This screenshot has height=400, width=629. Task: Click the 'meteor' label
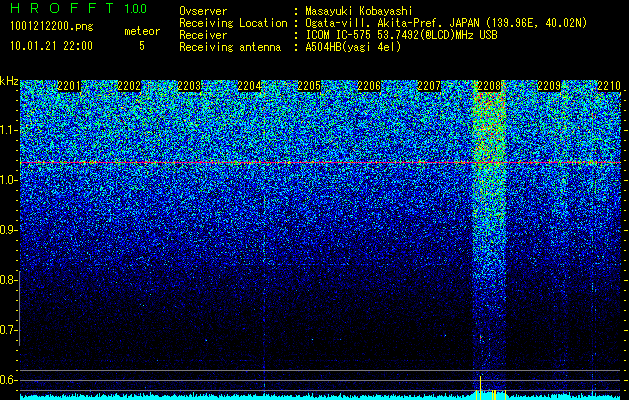[142, 31]
